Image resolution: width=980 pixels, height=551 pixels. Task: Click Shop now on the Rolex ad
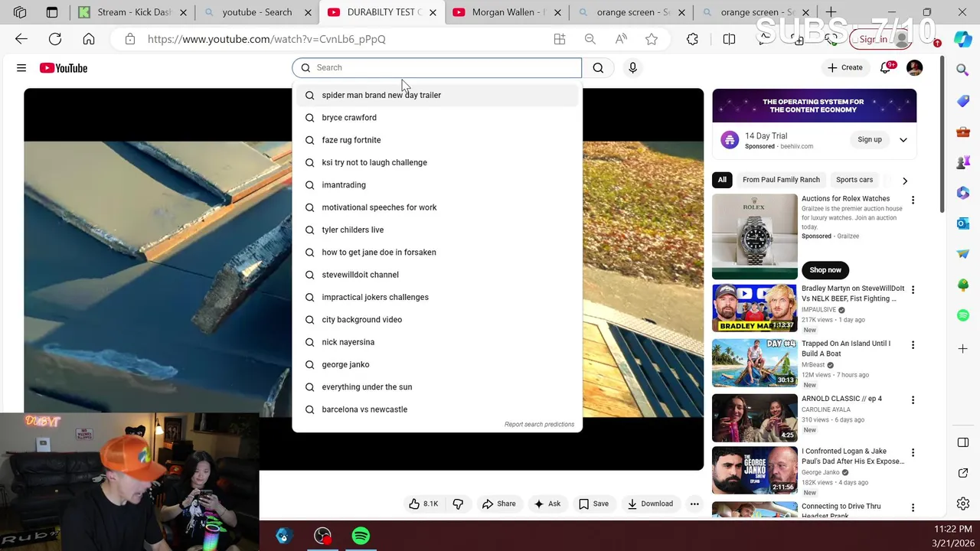point(825,270)
